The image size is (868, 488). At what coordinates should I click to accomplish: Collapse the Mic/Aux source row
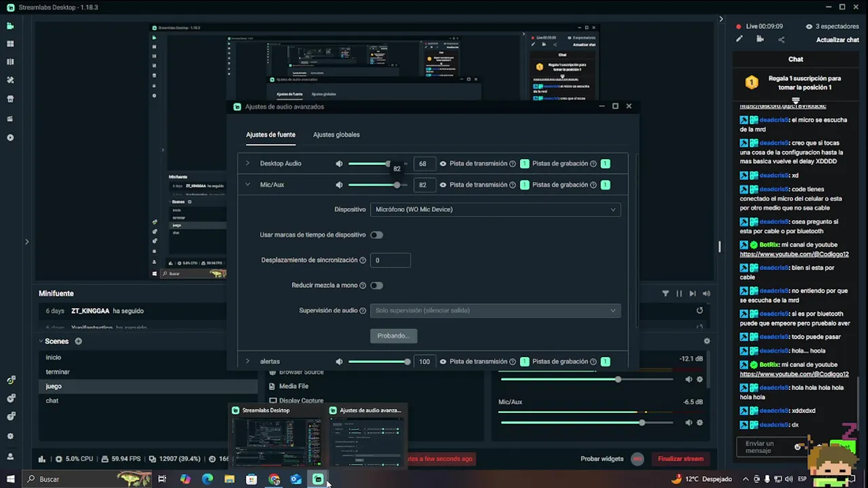tap(248, 185)
